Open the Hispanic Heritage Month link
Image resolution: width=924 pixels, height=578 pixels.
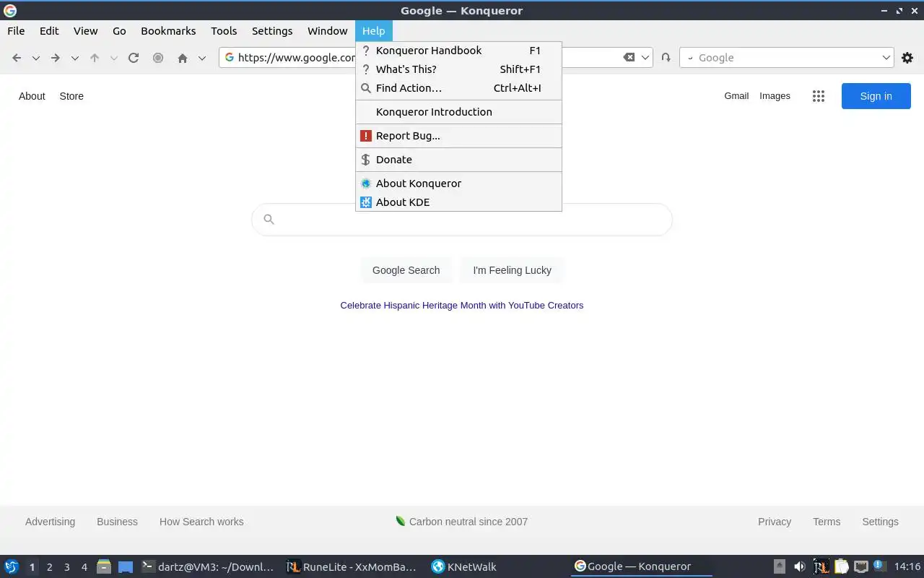(462, 306)
